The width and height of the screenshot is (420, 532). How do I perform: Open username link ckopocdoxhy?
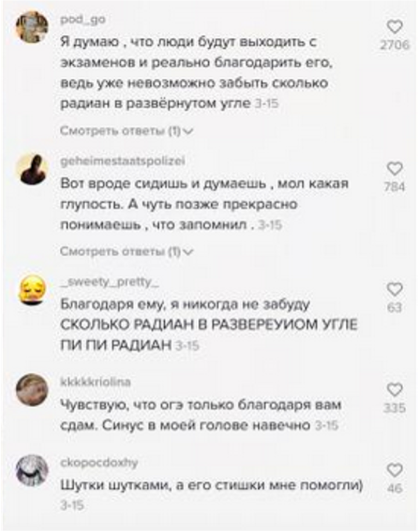tap(99, 463)
